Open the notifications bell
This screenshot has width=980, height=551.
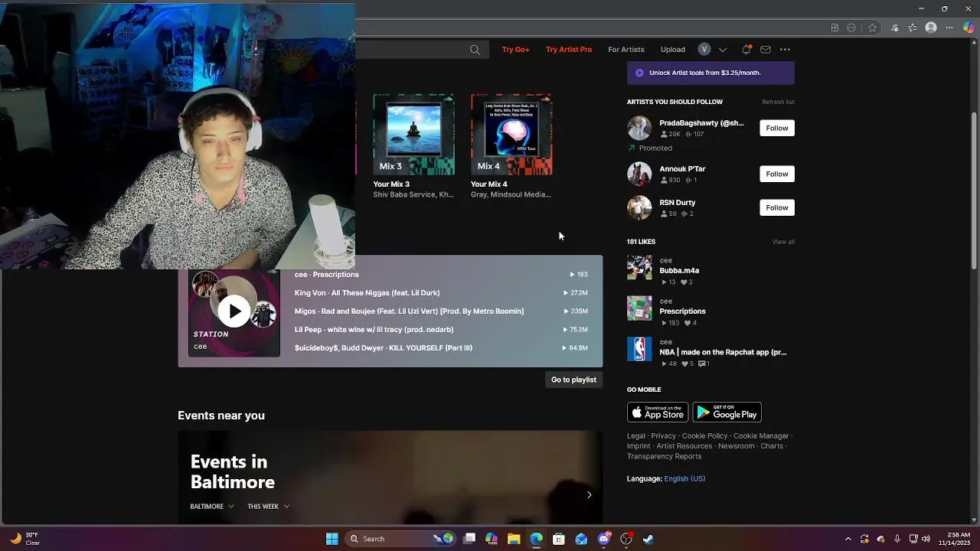pyautogui.click(x=746, y=50)
